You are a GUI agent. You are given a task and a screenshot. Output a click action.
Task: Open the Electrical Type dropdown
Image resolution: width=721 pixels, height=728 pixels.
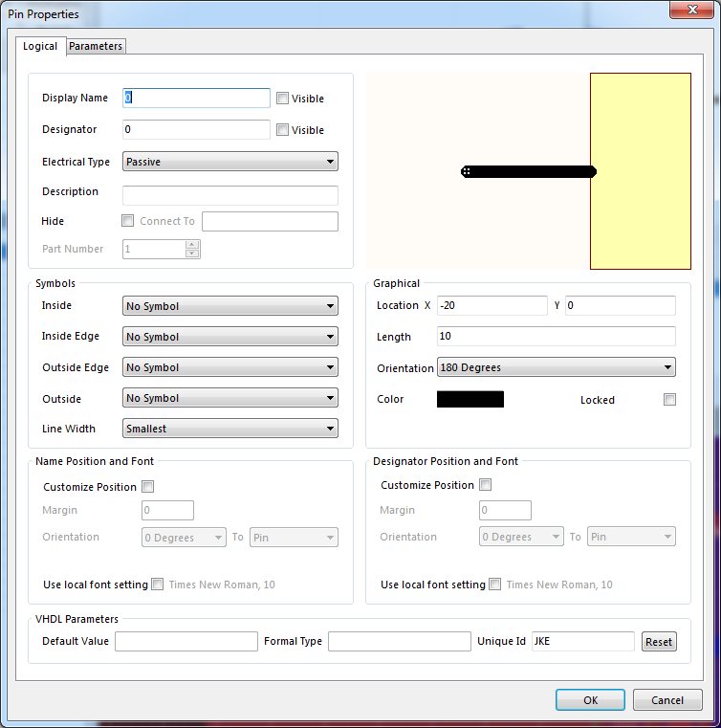(x=230, y=162)
